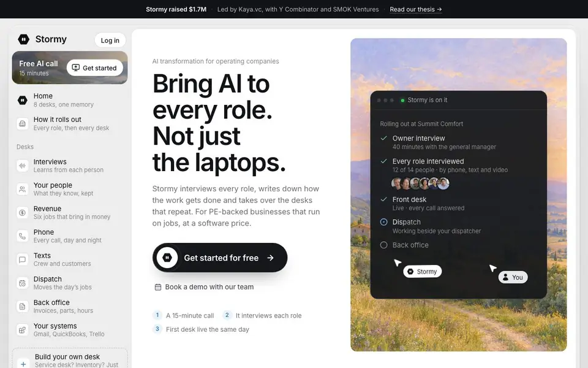The image size is (588, 368).
Task: Click the You cursor label badge
Action: coord(513,277)
